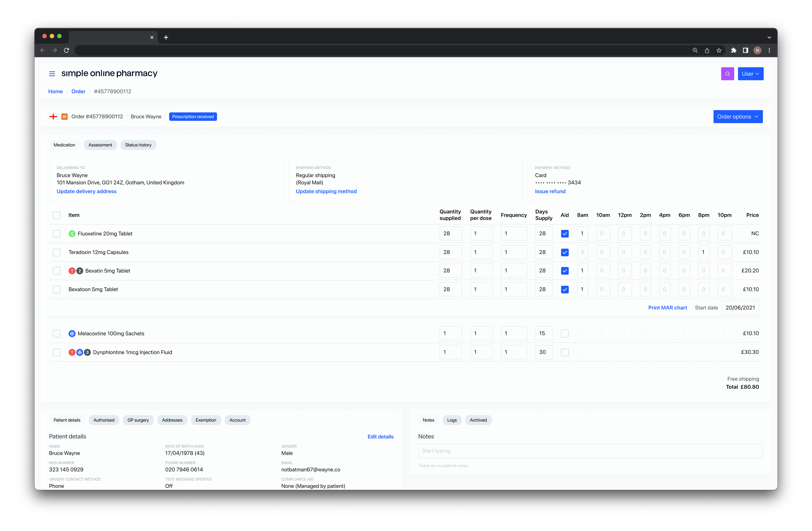
Task: Enable Aid checkbox for Melacoxtine 100mg Sachets
Action: (x=565, y=333)
